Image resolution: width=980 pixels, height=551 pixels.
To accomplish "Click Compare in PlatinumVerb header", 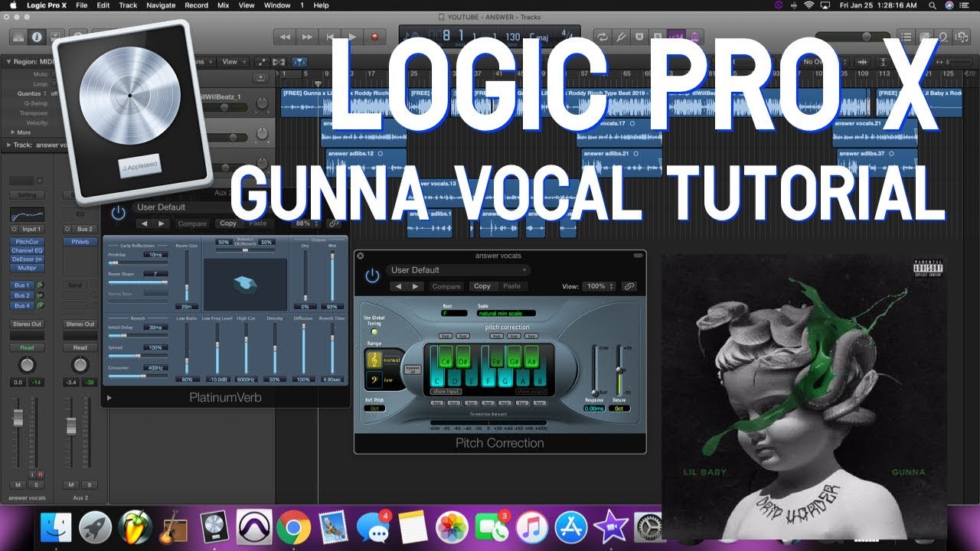I will coord(193,223).
